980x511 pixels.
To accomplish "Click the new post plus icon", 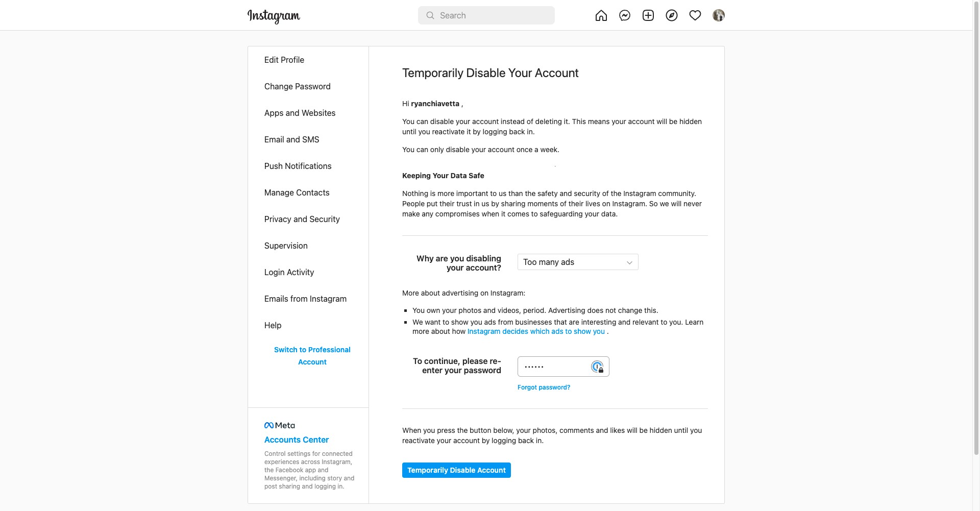I will coord(648,16).
